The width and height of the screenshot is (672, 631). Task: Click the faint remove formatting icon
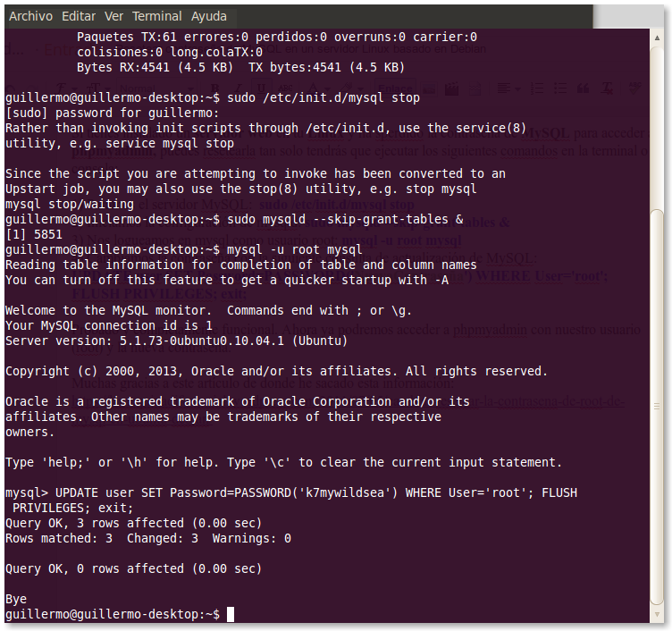point(606,88)
